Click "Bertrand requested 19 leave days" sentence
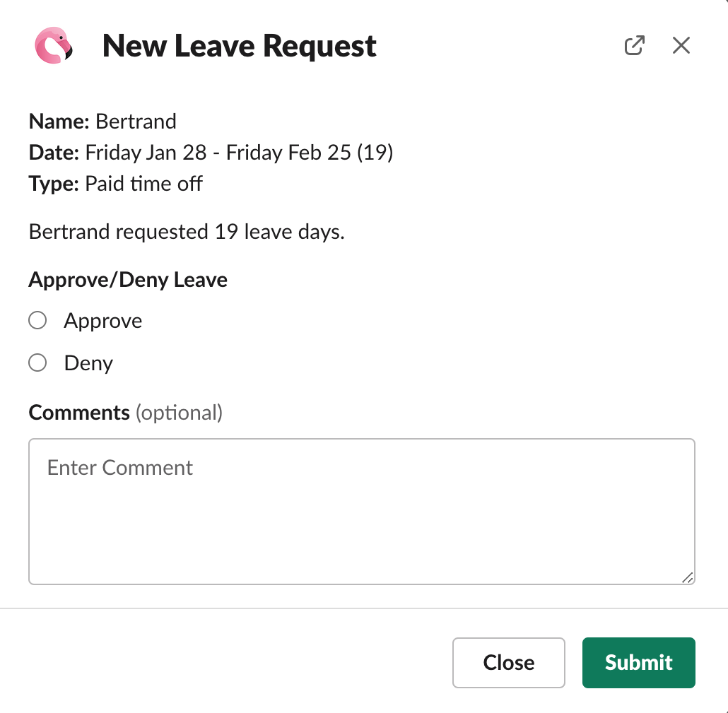 click(x=187, y=232)
